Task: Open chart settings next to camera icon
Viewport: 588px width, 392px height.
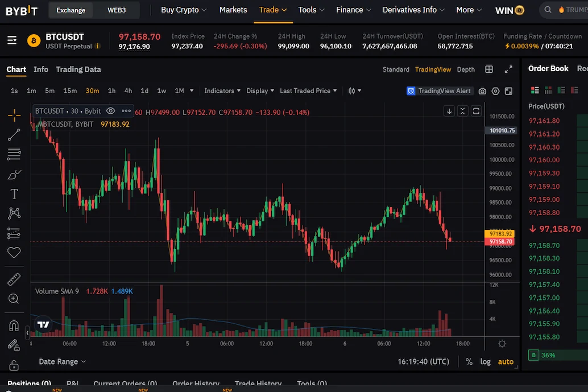Action: (x=495, y=91)
